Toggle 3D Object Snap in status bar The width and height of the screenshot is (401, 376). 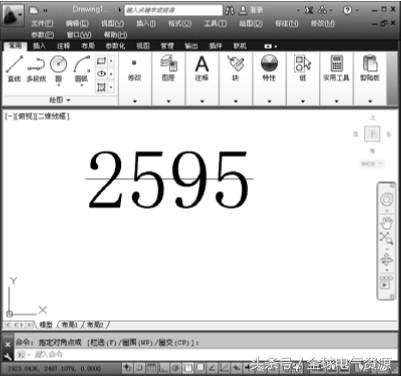tap(200, 368)
